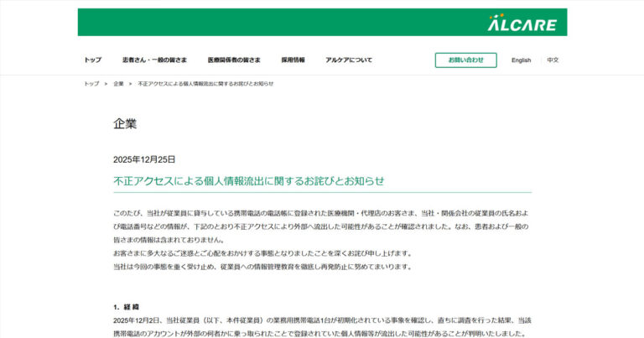
Task: Click the breadcrumb arrow after トップ
Action: click(106, 84)
